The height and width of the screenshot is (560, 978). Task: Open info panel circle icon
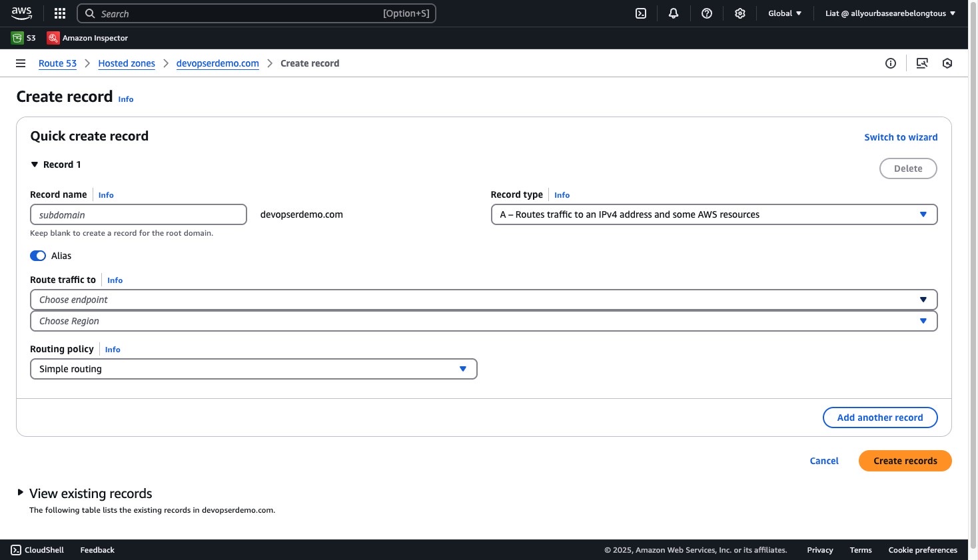(x=891, y=63)
